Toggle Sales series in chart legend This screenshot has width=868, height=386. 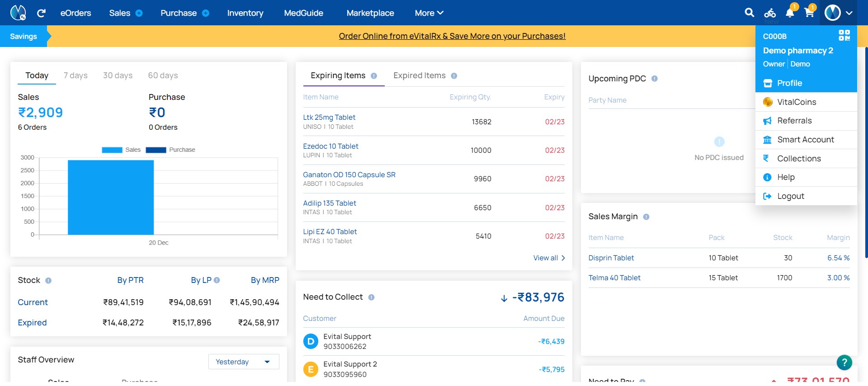click(121, 150)
